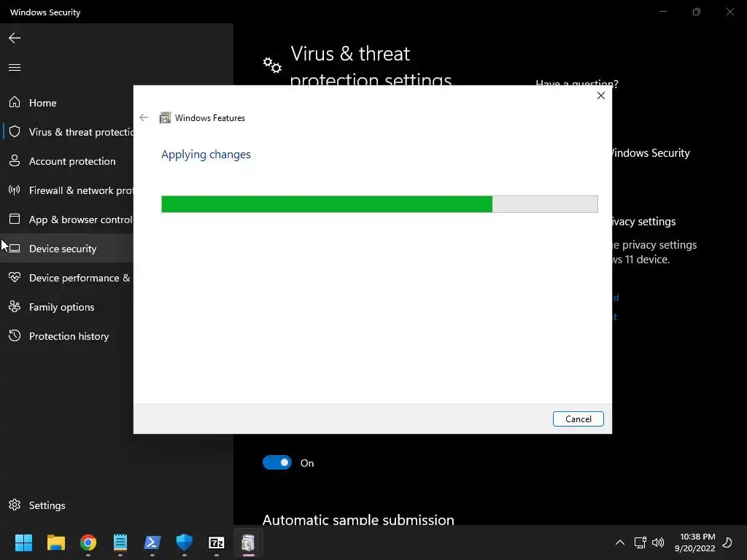Click the Windows Features title icon
Viewport: 747px width, 560px height.
tap(166, 117)
